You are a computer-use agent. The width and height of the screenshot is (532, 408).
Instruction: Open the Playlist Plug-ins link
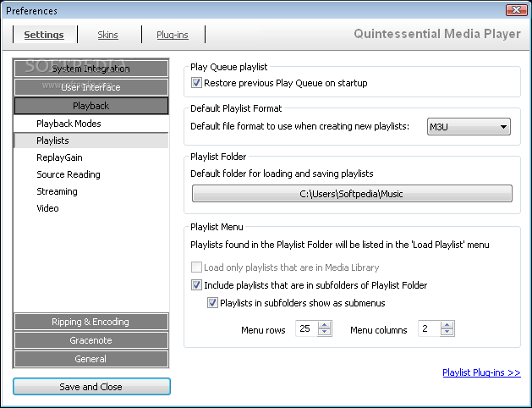pos(481,372)
